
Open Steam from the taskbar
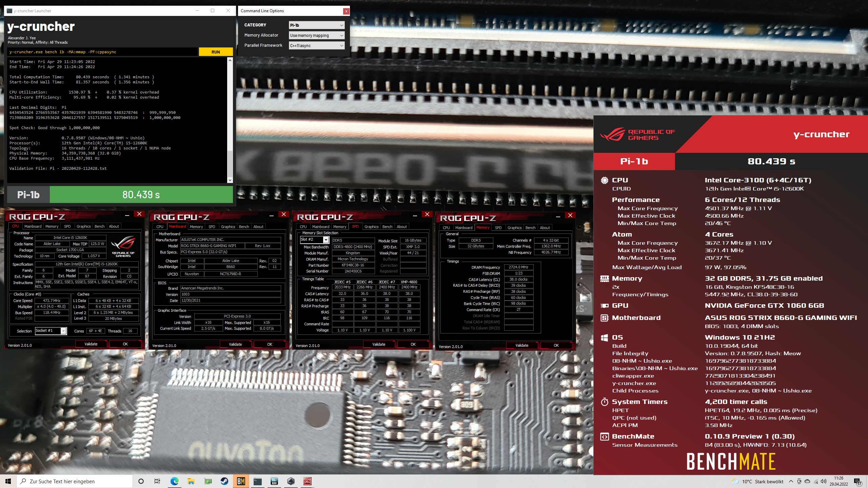point(224,481)
